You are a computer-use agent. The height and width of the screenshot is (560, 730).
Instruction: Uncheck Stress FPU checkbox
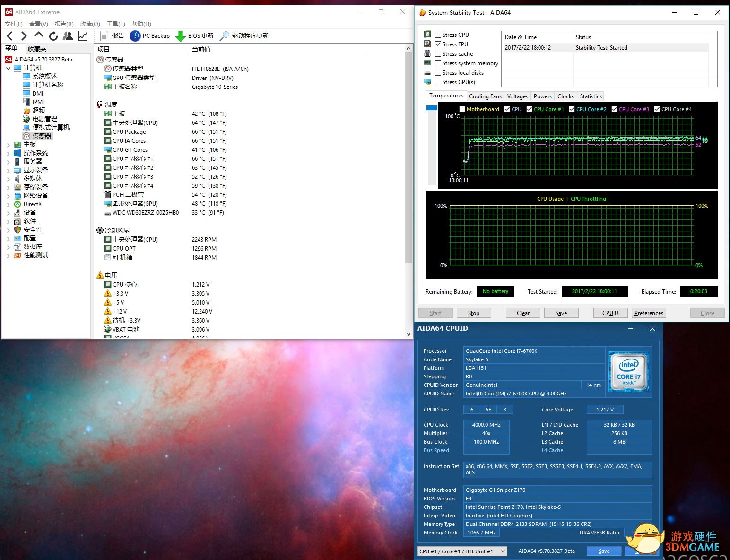point(438,44)
